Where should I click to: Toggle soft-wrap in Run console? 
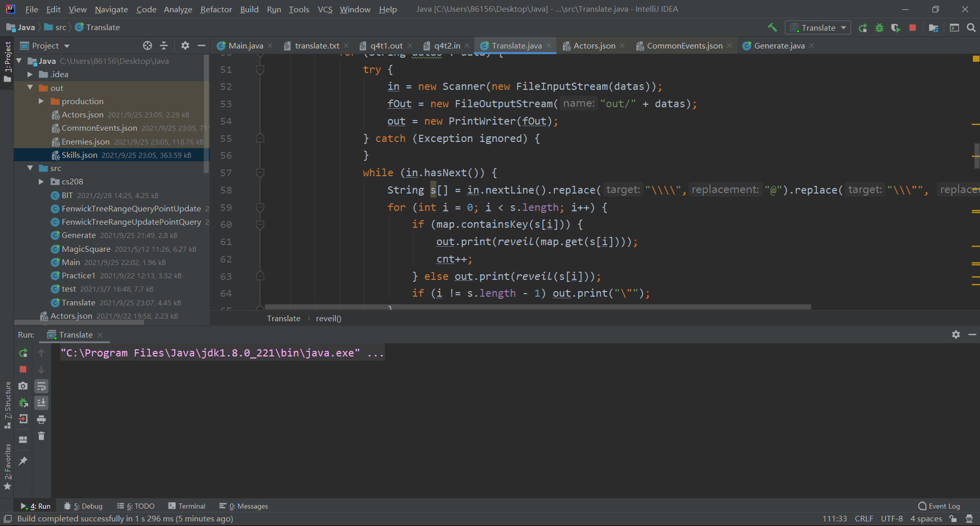coord(41,386)
